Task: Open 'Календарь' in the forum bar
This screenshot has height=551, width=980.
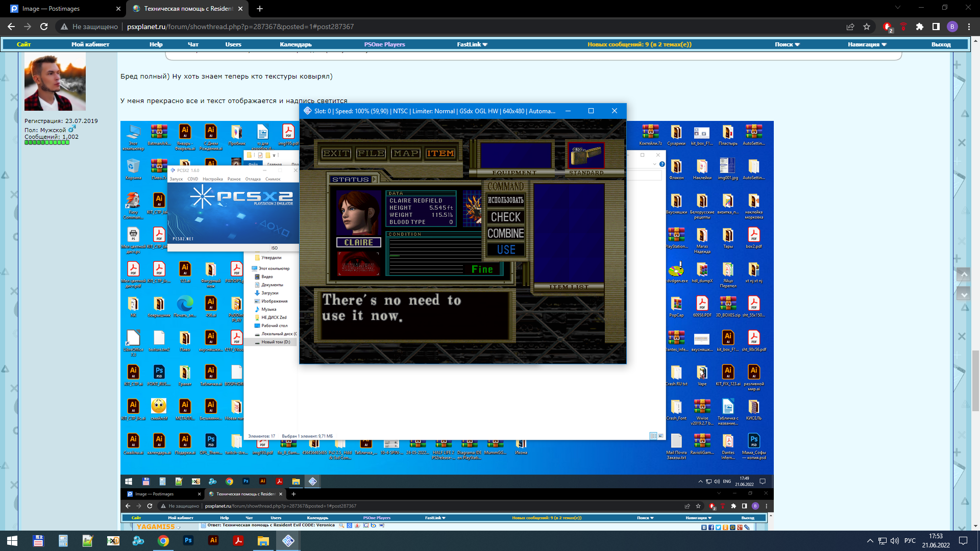Action: pos(296,44)
